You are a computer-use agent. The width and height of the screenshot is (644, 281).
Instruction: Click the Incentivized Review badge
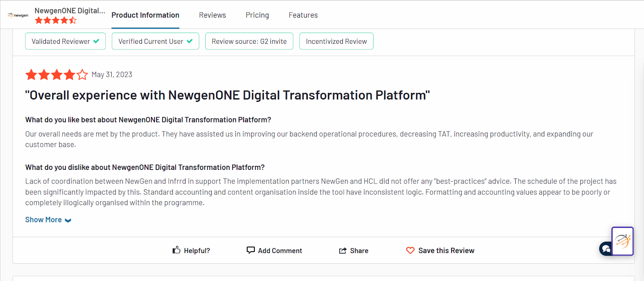pos(336,41)
